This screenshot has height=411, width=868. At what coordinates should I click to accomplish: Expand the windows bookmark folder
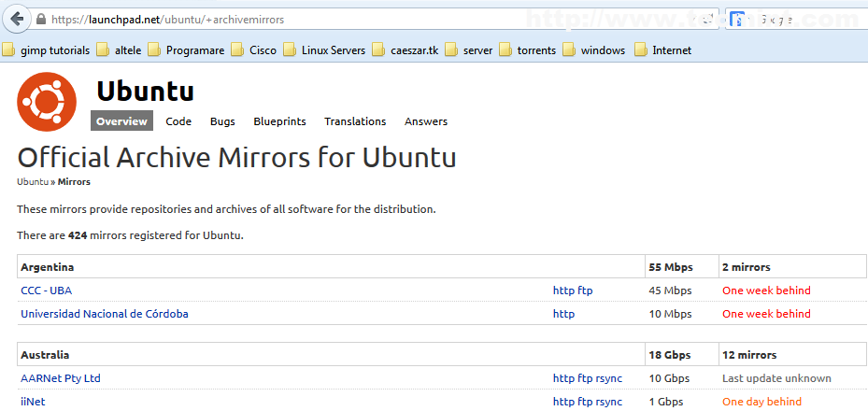coord(593,50)
